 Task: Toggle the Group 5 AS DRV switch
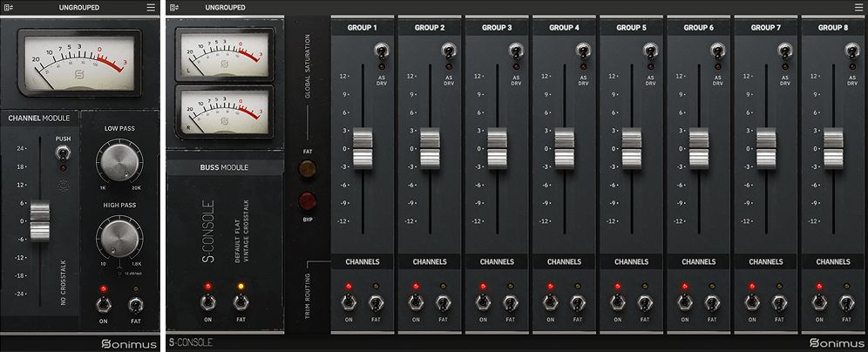650,51
